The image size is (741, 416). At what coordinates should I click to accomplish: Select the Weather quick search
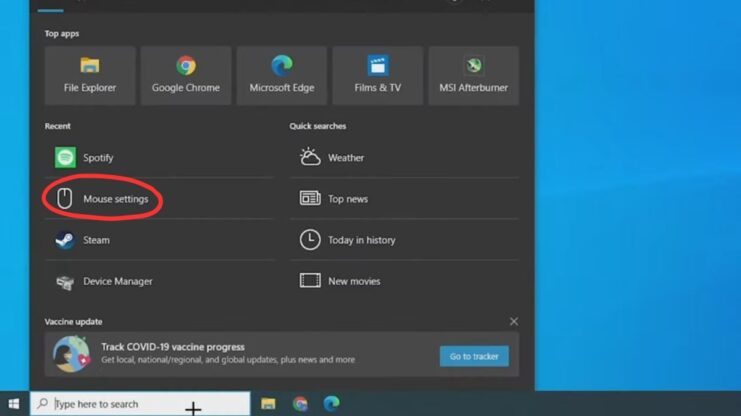pyautogui.click(x=404, y=157)
